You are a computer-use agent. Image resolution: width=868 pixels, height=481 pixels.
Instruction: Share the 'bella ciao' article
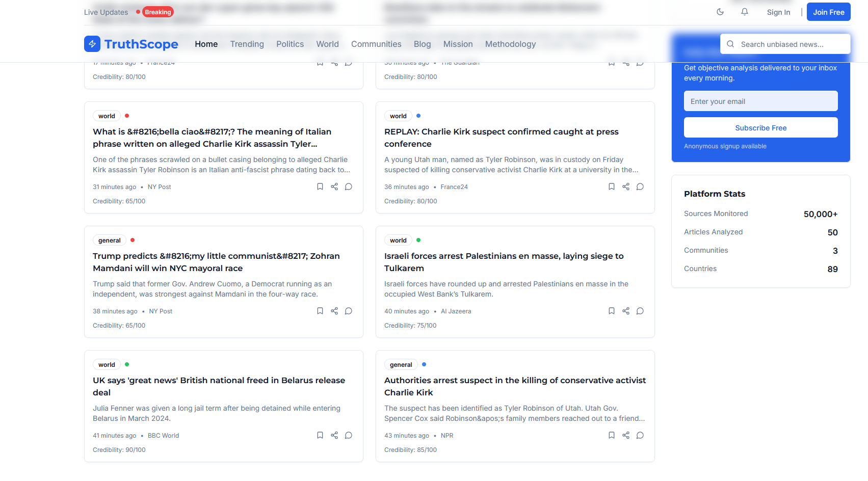(334, 186)
